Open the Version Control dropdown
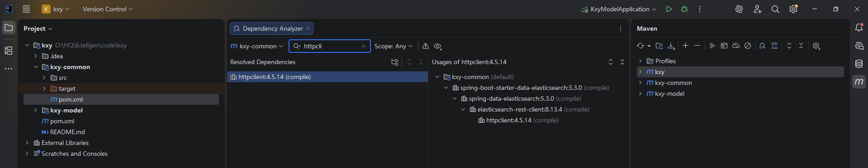Viewport: 868px width, 168px height. (x=108, y=9)
